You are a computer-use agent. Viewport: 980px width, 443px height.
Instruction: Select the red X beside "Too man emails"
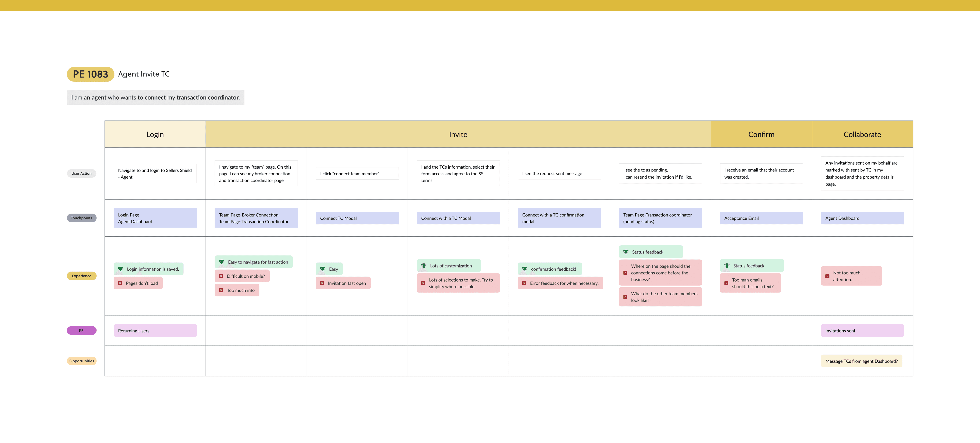point(726,283)
